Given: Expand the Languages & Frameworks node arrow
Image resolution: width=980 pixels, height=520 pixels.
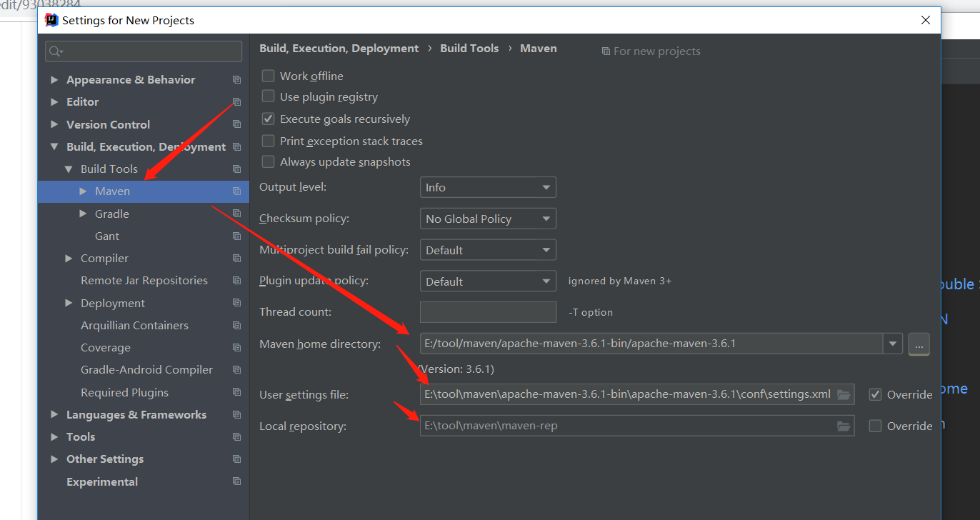Looking at the screenshot, I should pos(54,414).
